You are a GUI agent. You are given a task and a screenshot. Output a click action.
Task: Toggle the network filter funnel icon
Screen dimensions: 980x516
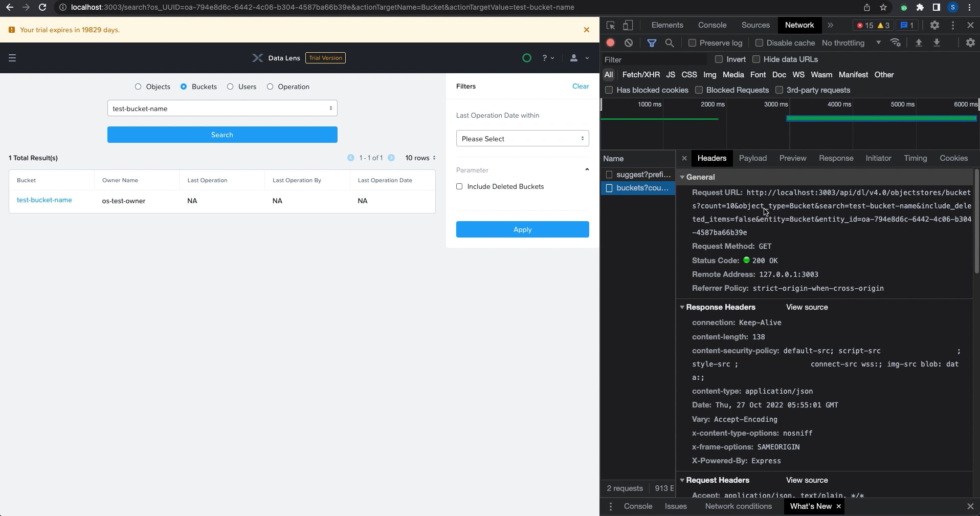pyautogui.click(x=652, y=43)
